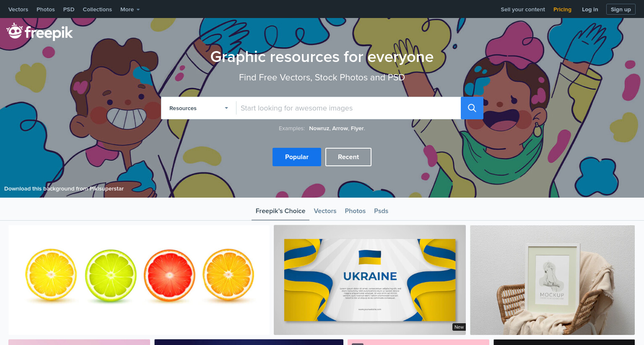The image size is (644, 345).
Task: Open the Freepik logo home link
Action: click(40, 32)
